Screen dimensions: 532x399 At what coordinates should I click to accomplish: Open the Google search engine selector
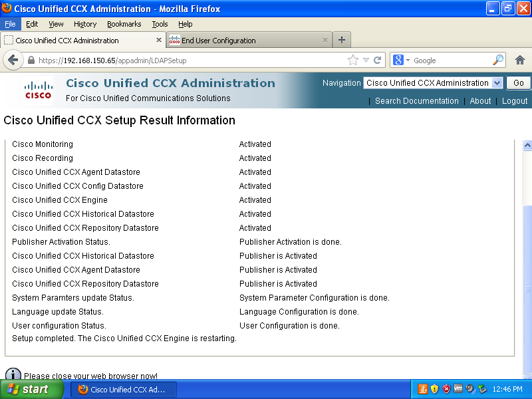coord(402,60)
